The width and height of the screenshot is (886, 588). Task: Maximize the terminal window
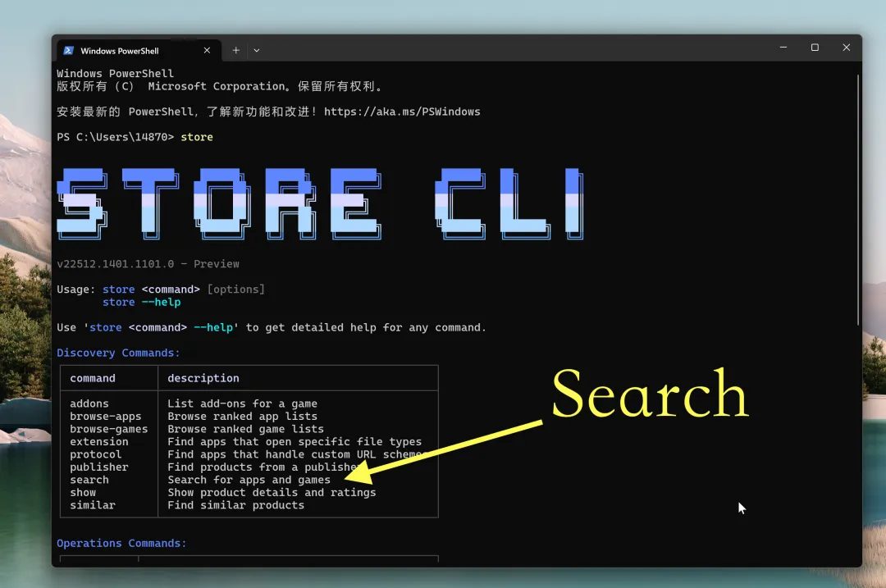tap(815, 48)
